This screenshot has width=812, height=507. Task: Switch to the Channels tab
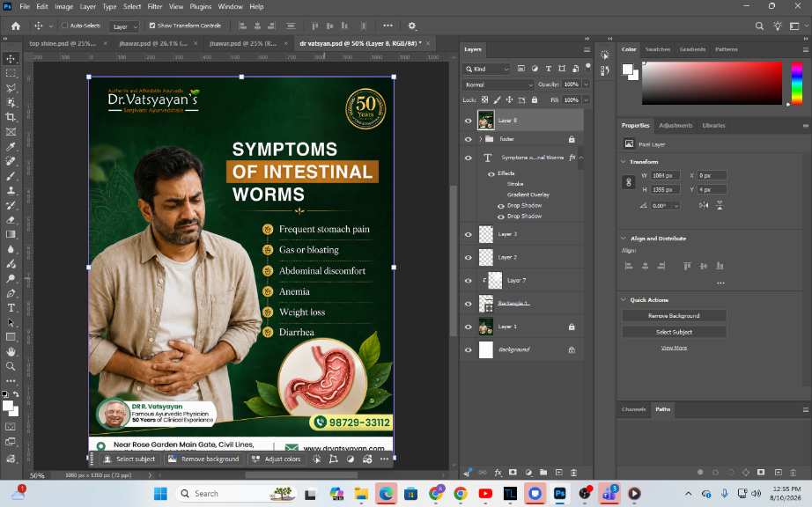click(633, 409)
